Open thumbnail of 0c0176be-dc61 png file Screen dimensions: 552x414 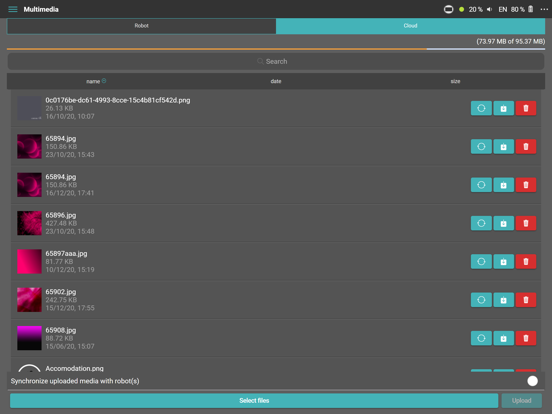tap(29, 108)
